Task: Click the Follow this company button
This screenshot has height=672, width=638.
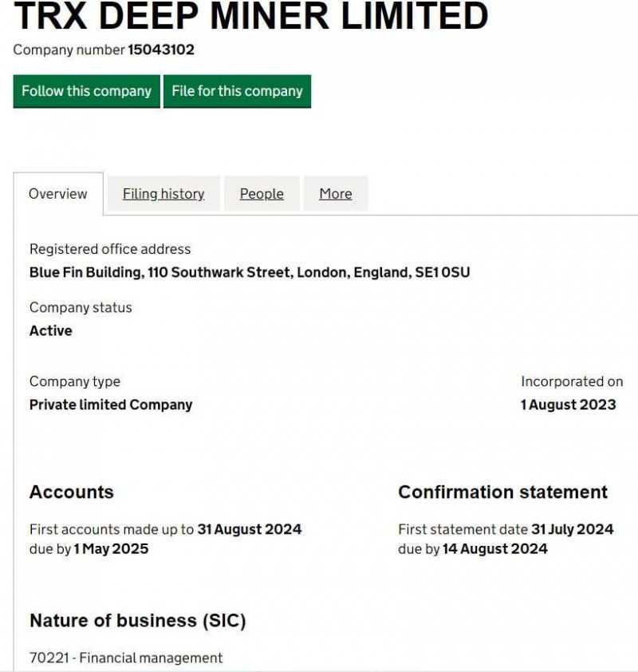Action: tap(86, 91)
